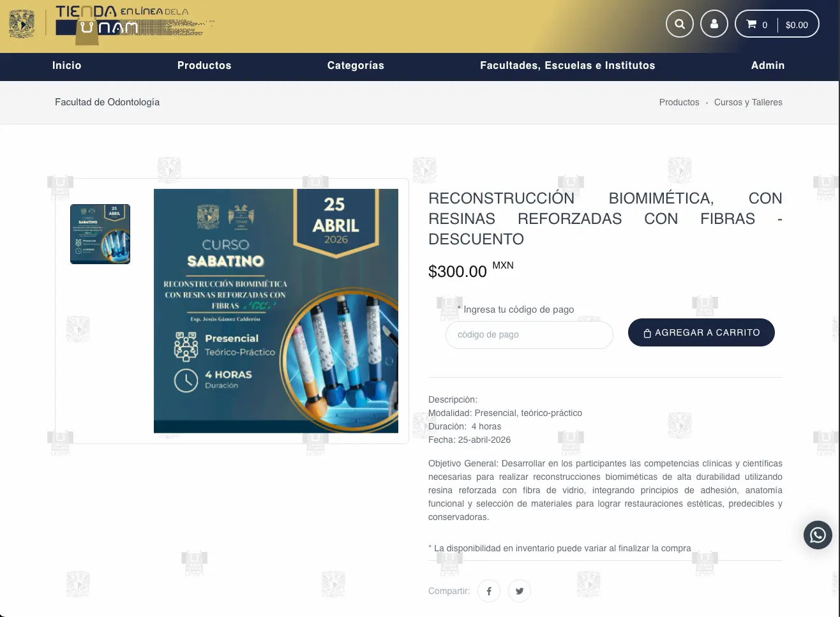
Task: Navigate to Inicio
Action: tap(66, 66)
